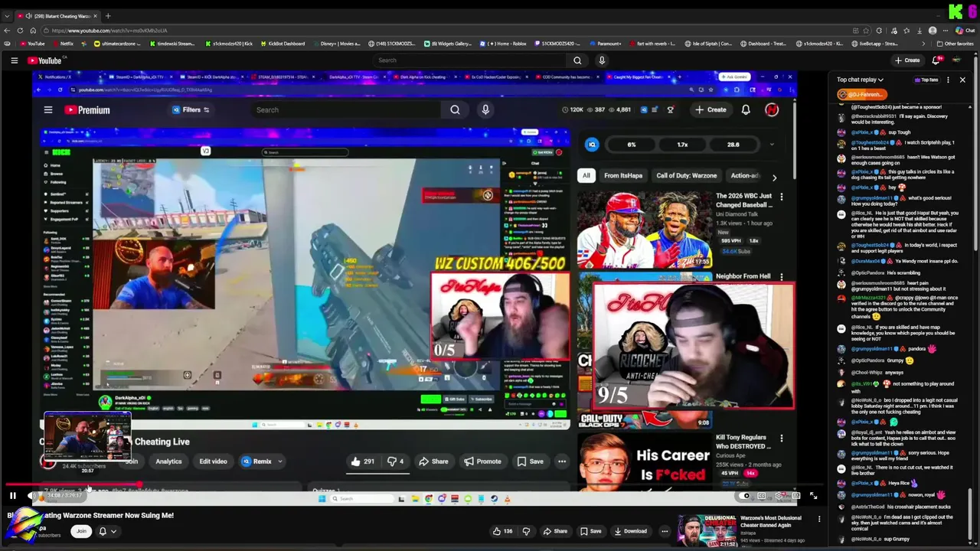Pause the YouTube video
980x551 pixels.
pyautogui.click(x=13, y=496)
